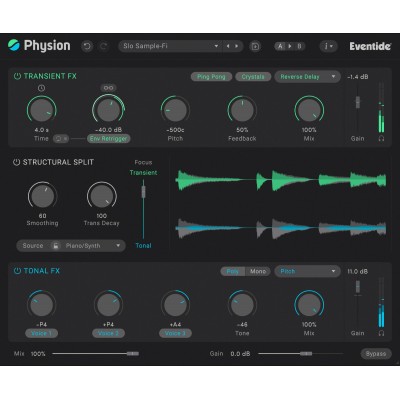Copy A to B with the arrow
The image size is (400, 400).
click(x=290, y=46)
